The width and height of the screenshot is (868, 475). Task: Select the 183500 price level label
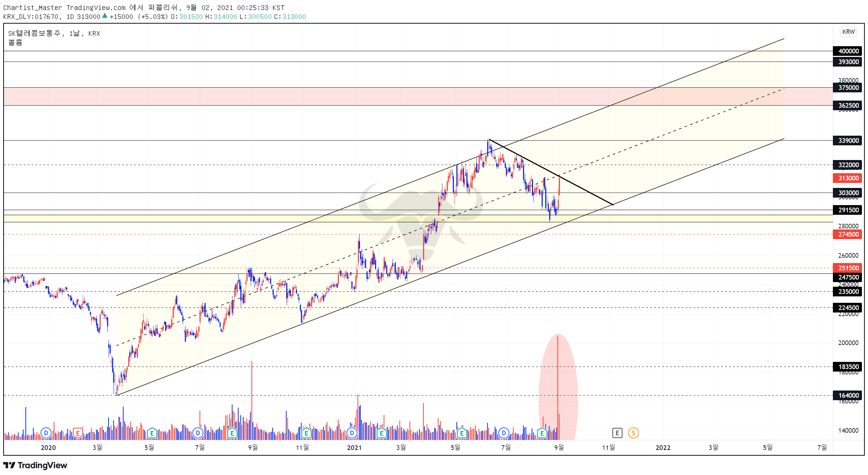click(x=847, y=367)
